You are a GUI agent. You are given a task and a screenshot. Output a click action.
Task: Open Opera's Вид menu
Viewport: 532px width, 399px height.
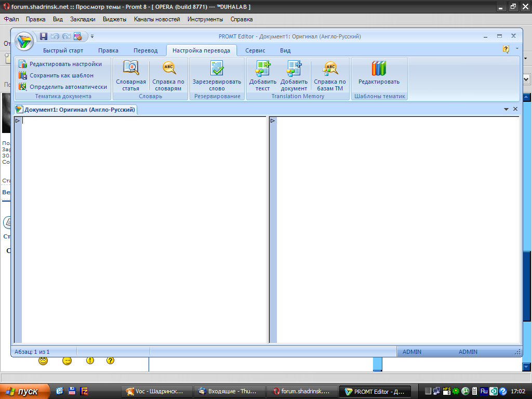coord(58,19)
